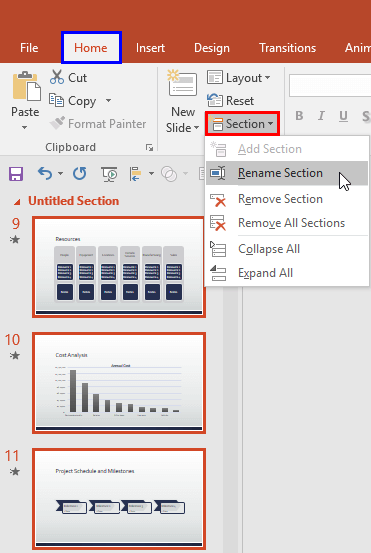Choose Remove All Sections
The width and height of the screenshot is (371, 553).
pyautogui.click(x=287, y=223)
